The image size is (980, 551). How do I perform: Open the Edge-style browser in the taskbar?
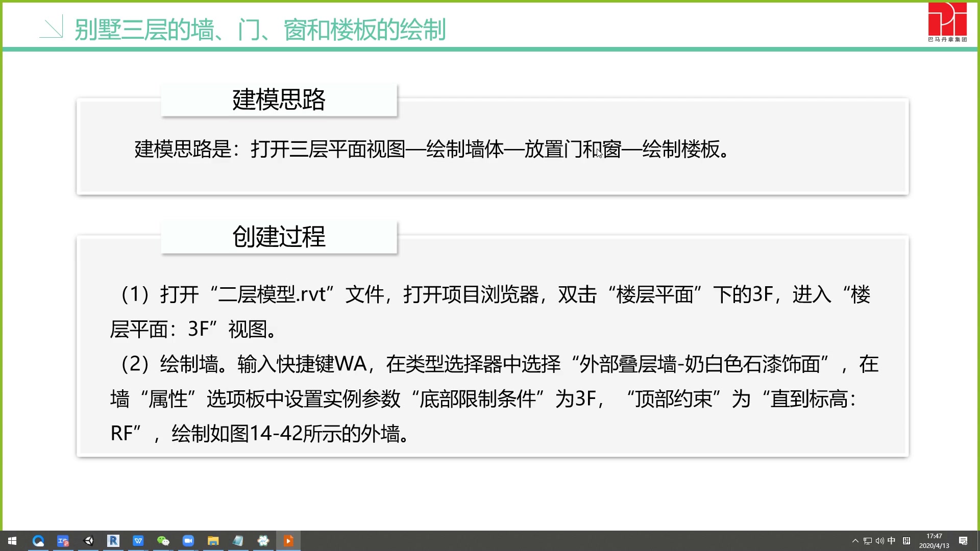point(38,541)
